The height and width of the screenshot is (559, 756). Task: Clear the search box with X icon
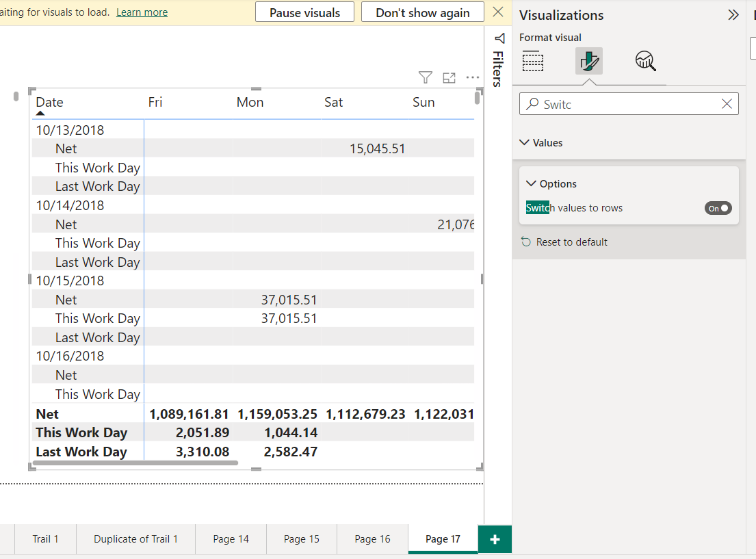click(727, 104)
